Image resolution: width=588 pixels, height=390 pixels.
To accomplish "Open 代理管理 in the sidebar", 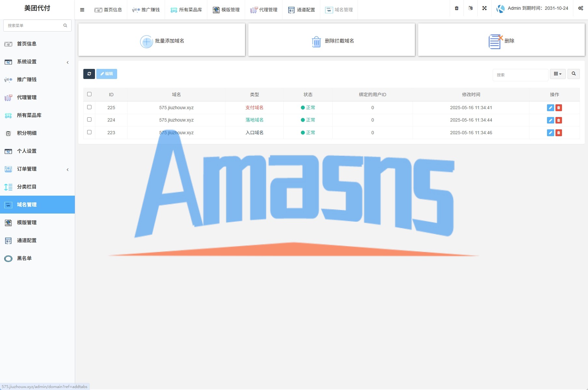I will pyautogui.click(x=37, y=97).
